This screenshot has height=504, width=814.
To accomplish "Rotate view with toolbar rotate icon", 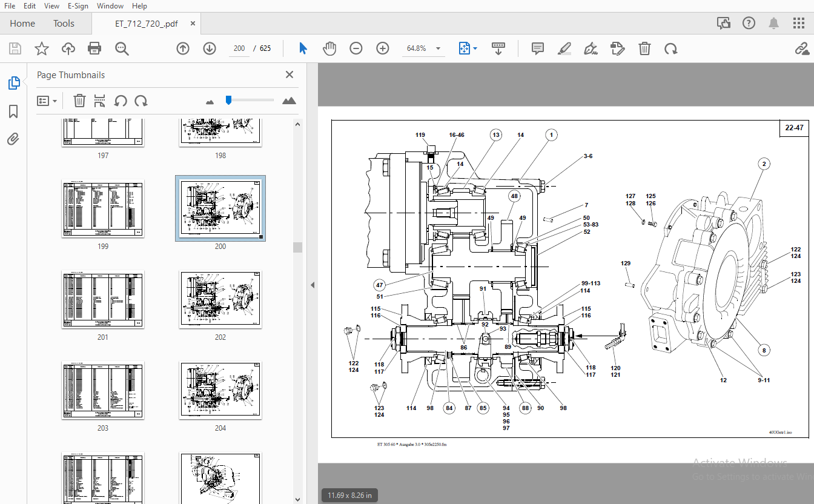I will (671, 48).
